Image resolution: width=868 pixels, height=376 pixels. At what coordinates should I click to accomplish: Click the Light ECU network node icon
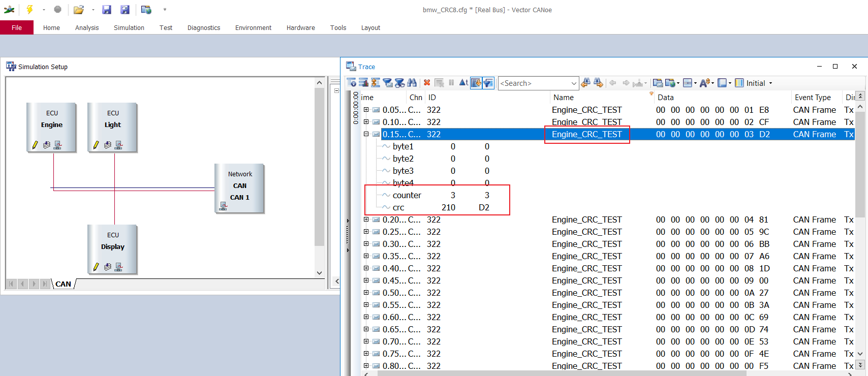point(119,145)
